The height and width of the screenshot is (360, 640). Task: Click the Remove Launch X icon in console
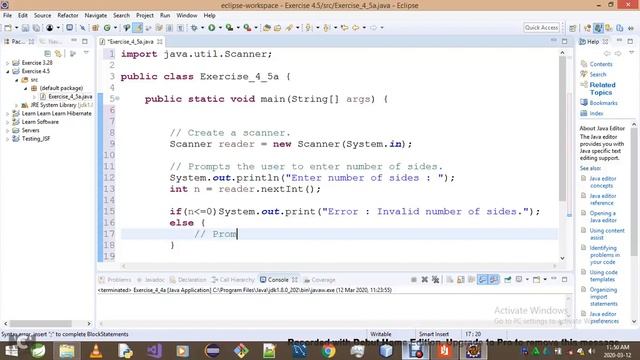424,280
